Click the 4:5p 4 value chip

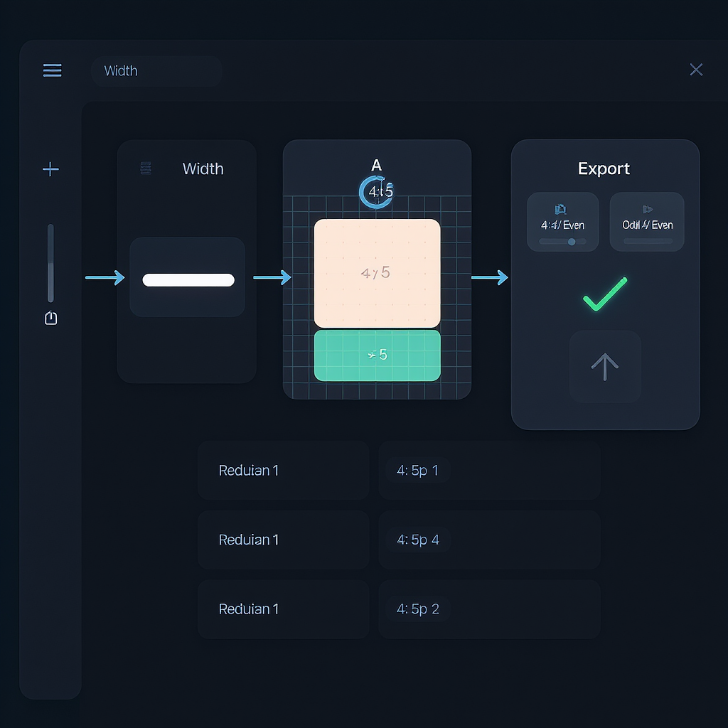(x=417, y=540)
